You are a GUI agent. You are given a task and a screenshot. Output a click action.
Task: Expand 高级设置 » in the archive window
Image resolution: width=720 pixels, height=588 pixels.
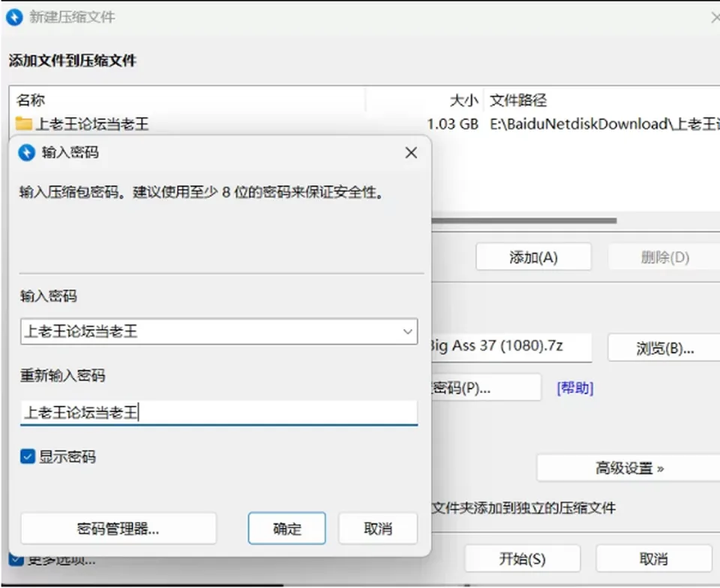coord(628,468)
